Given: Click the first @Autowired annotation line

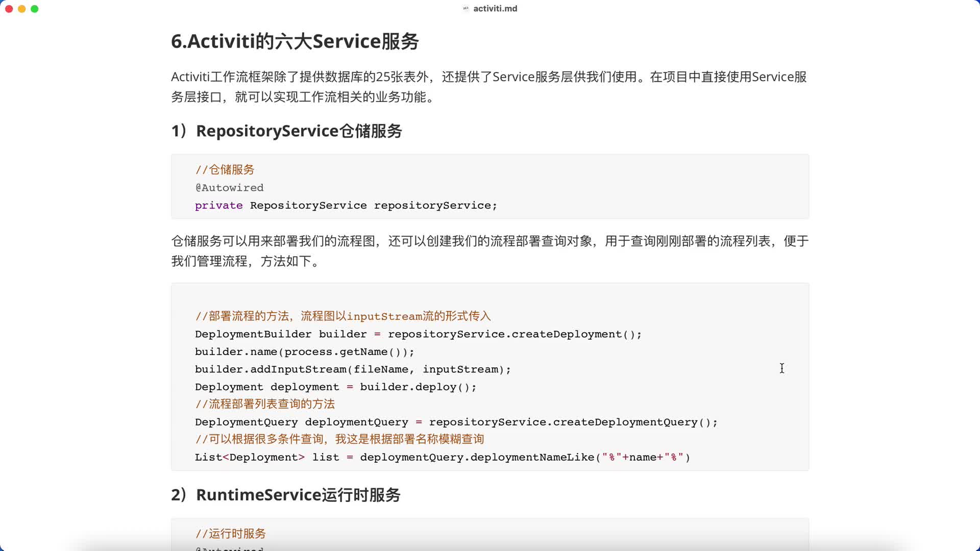Looking at the screenshot, I should click(229, 188).
